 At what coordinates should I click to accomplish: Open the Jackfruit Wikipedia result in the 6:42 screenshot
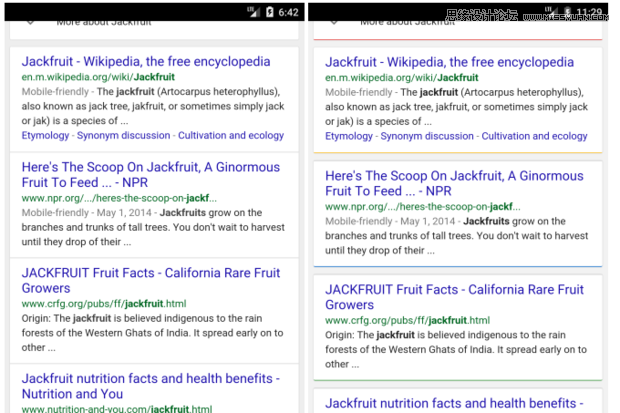pos(146,61)
